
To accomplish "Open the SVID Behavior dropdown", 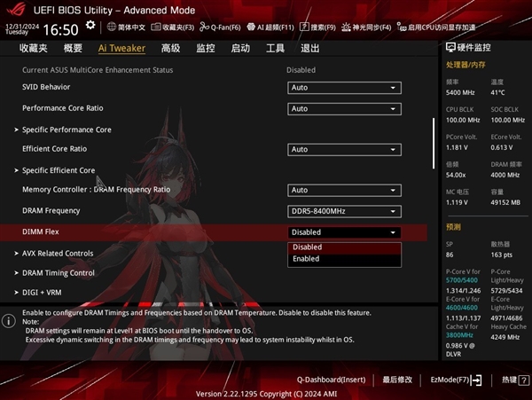I will (x=344, y=88).
